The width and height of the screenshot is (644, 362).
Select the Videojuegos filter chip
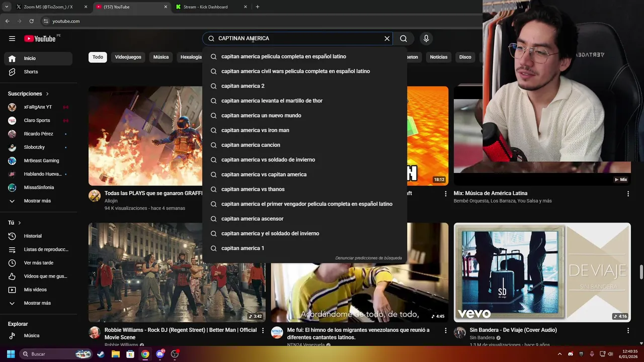tap(128, 57)
